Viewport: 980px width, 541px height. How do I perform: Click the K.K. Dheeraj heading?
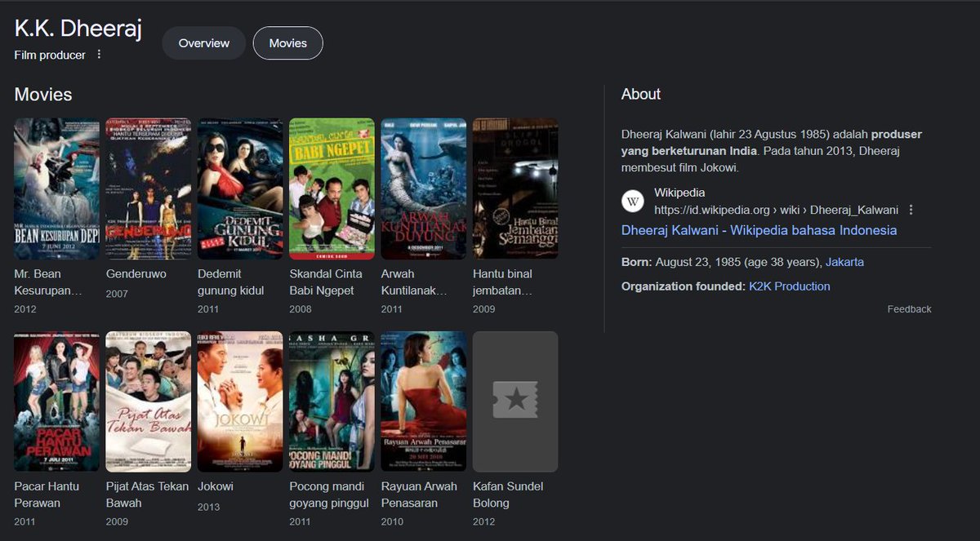[78, 29]
